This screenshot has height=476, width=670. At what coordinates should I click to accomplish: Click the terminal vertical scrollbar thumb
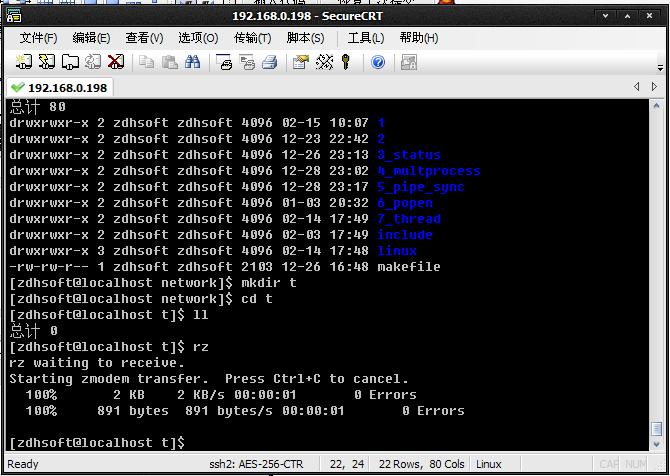click(656, 429)
